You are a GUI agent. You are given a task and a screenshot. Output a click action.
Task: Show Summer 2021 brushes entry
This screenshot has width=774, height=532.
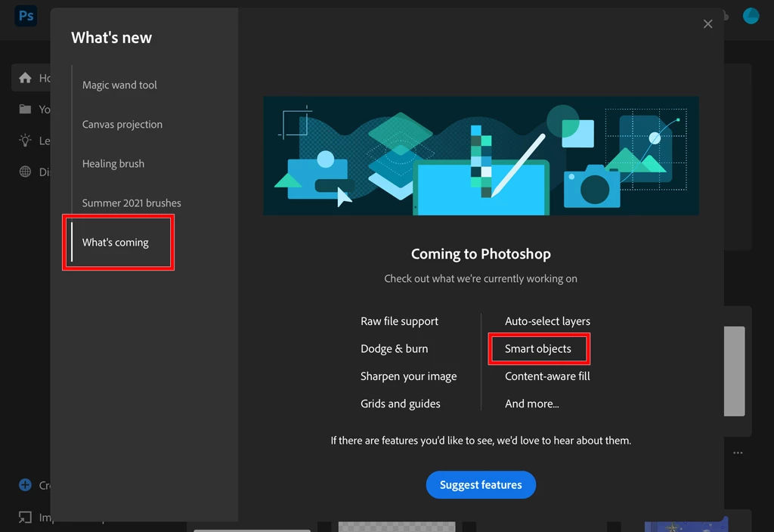point(132,203)
